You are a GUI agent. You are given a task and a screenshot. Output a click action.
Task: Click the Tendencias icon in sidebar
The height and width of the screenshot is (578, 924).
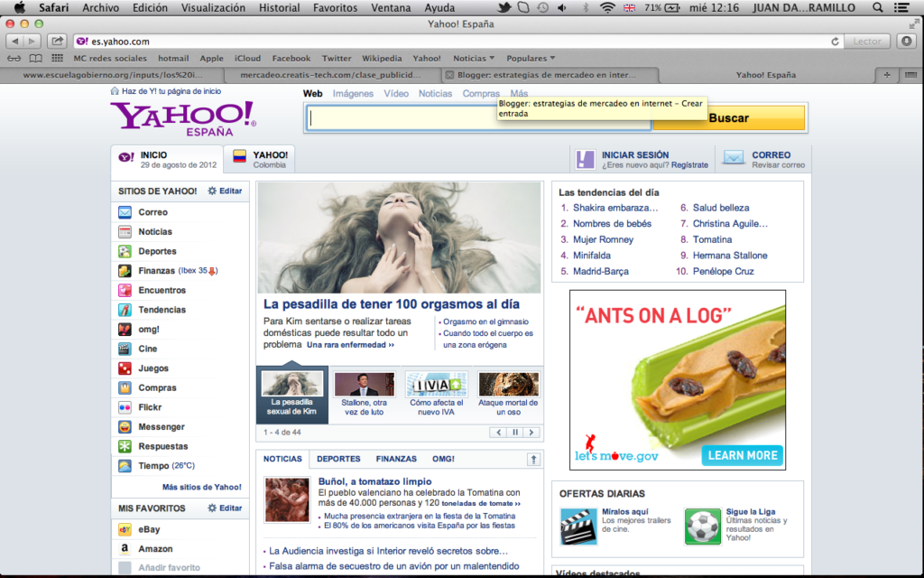click(x=125, y=310)
